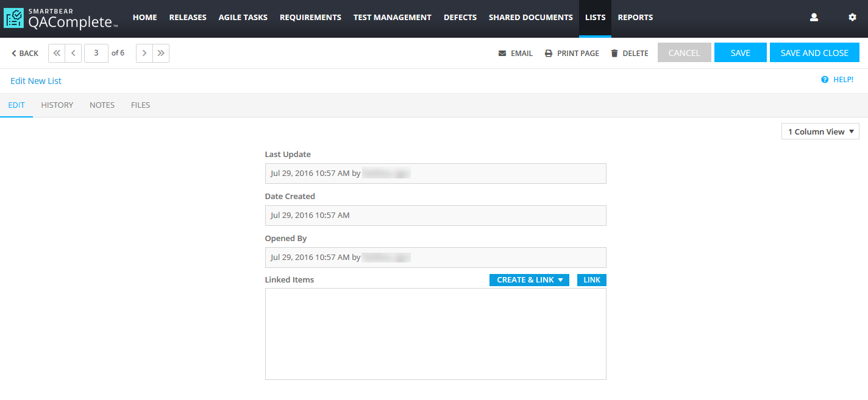Switch to the History tab
This screenshot has height=400, width=868.
click(57, 105)
